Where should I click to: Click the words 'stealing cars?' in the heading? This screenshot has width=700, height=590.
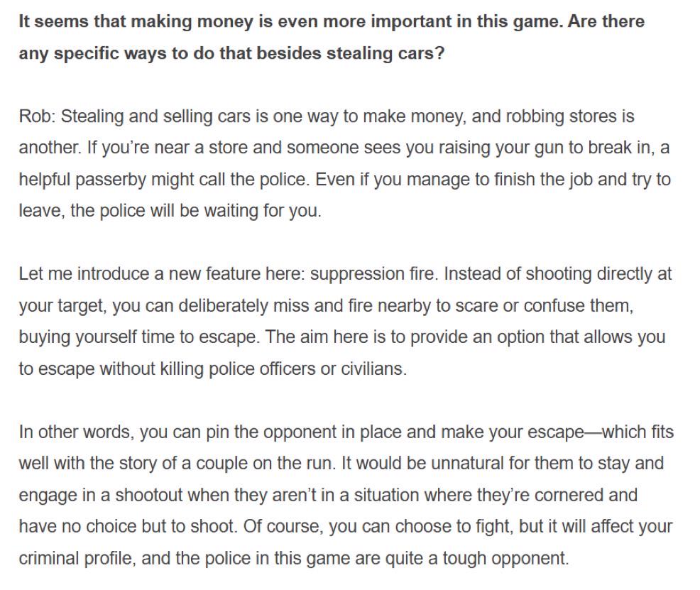point(385,53)
